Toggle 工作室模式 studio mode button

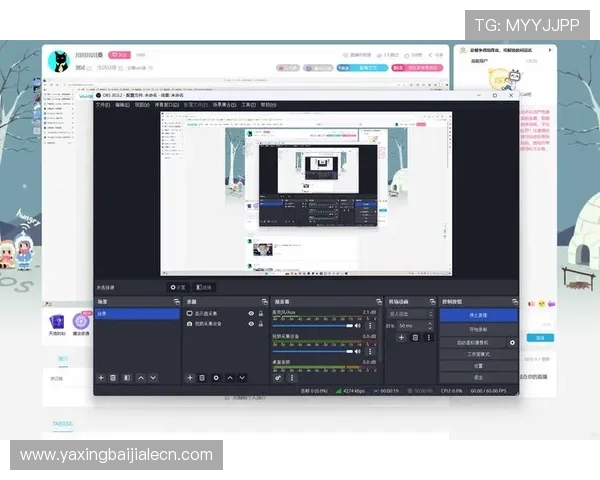[478, 354]
